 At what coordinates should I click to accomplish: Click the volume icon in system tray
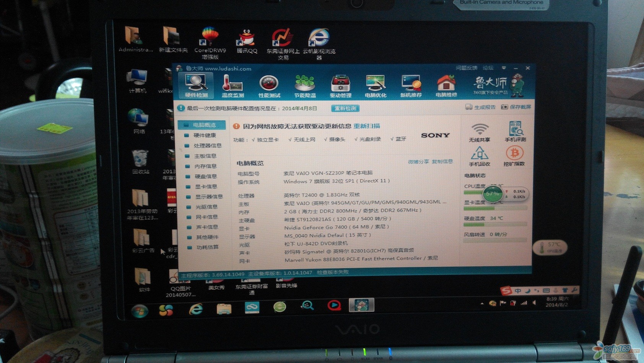tap(534, 302)
